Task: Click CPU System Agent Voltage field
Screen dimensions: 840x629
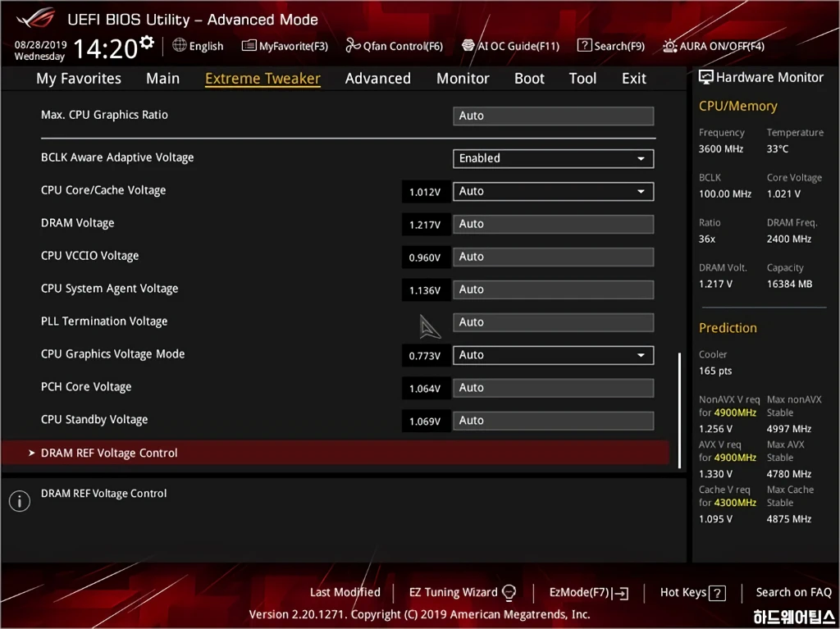Action: [x=553, y=289]
